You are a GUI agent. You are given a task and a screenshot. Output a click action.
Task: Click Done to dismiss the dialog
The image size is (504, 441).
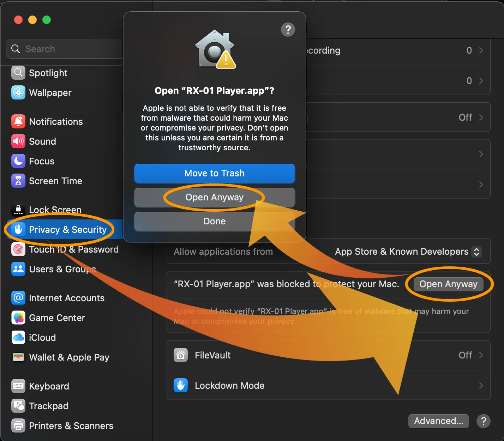coord(214,221)
